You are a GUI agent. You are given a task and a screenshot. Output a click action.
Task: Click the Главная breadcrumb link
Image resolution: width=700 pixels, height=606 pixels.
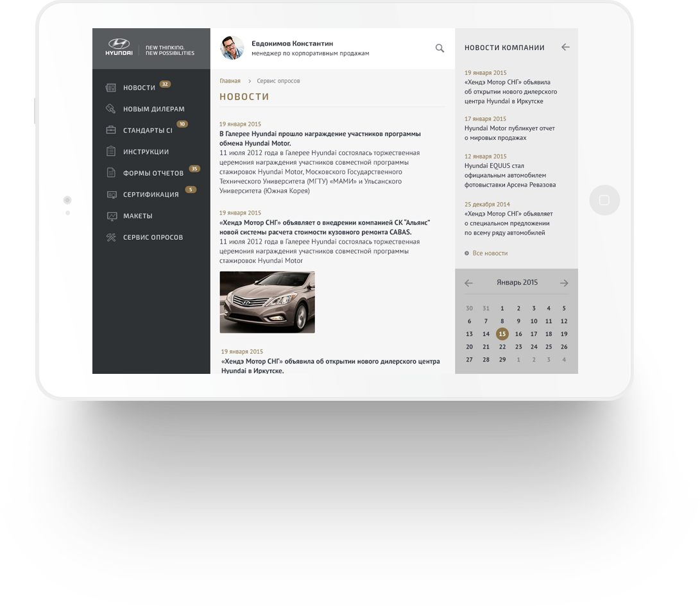point(230,81)
